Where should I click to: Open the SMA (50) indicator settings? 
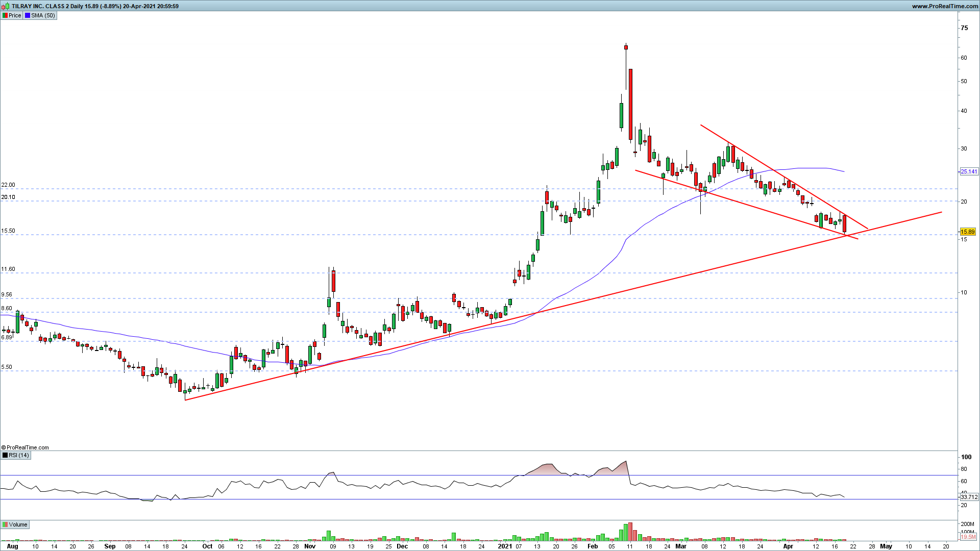pyautogui.click(x=43, y=15)
